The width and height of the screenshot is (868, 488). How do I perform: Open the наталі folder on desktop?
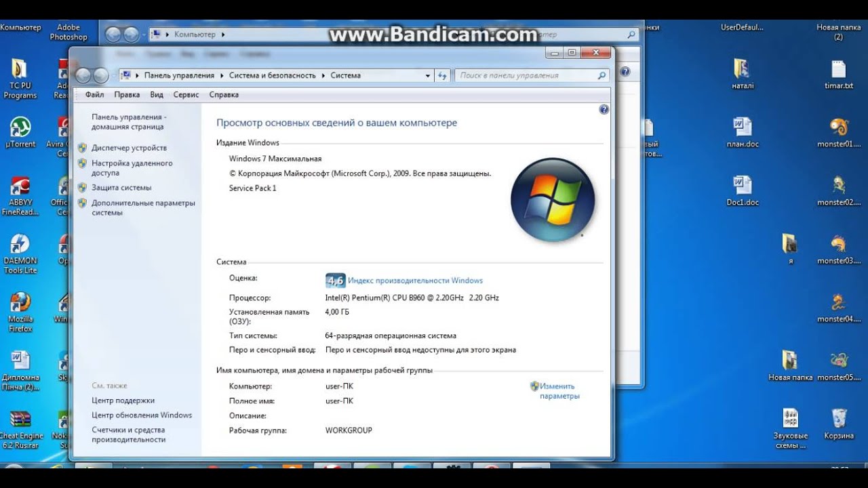[x=743, y=74]
